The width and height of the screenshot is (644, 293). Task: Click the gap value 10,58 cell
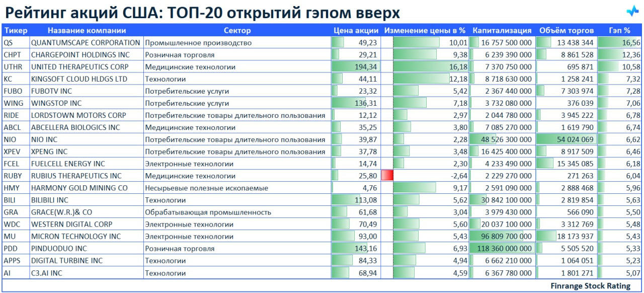click(x=619, y=67)
